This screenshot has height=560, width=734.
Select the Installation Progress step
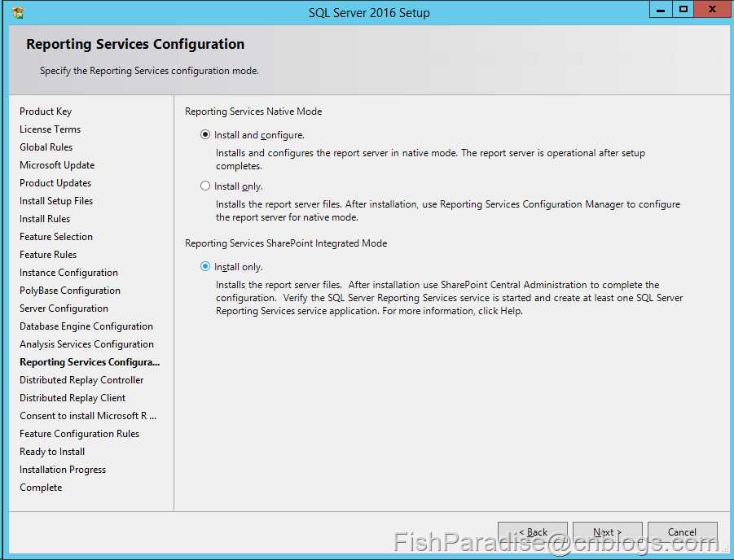[63, 469]
